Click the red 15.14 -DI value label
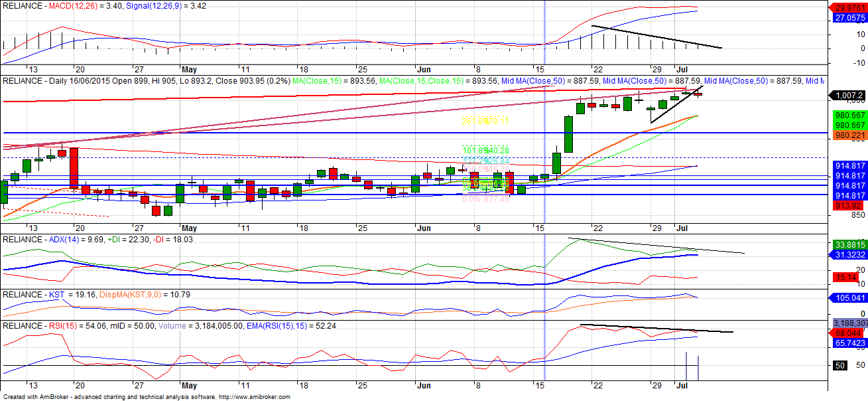This screenshot has height=401, width=868. coord(844,277)
